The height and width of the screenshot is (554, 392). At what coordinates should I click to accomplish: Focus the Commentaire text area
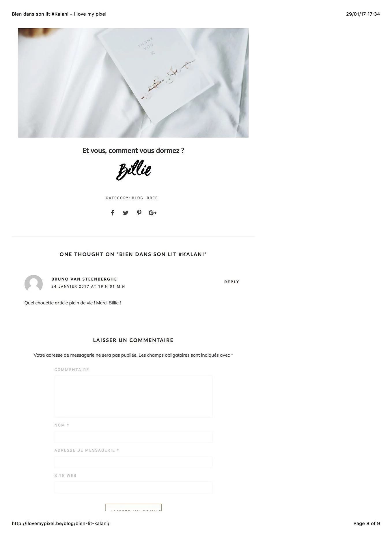click(x=133, y=396)
